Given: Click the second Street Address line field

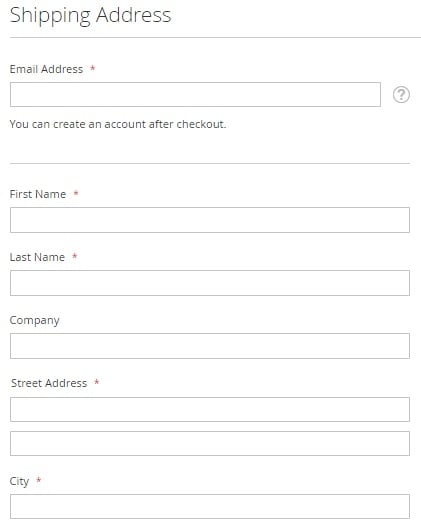Looking at the screenshot, I should pos(210,443).
